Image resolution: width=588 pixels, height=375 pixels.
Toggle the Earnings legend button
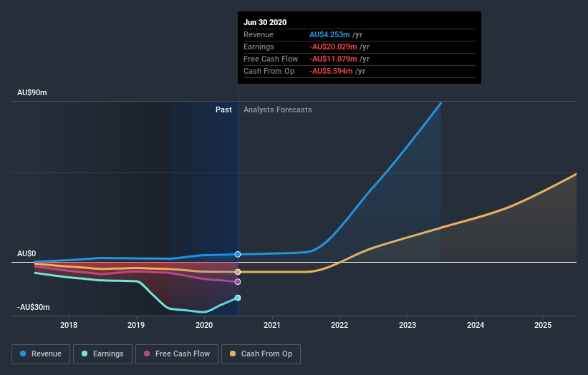click(102, 354)
